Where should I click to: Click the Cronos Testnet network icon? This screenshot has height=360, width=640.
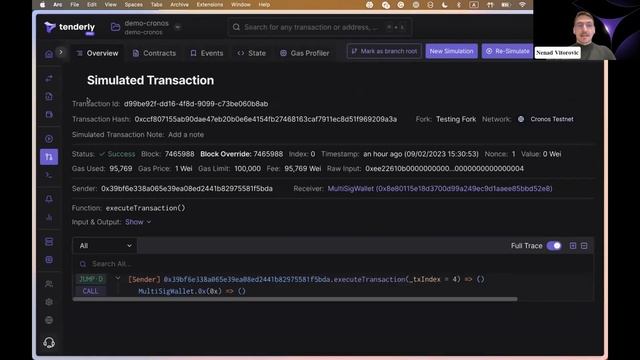click(x=521, y=119)
